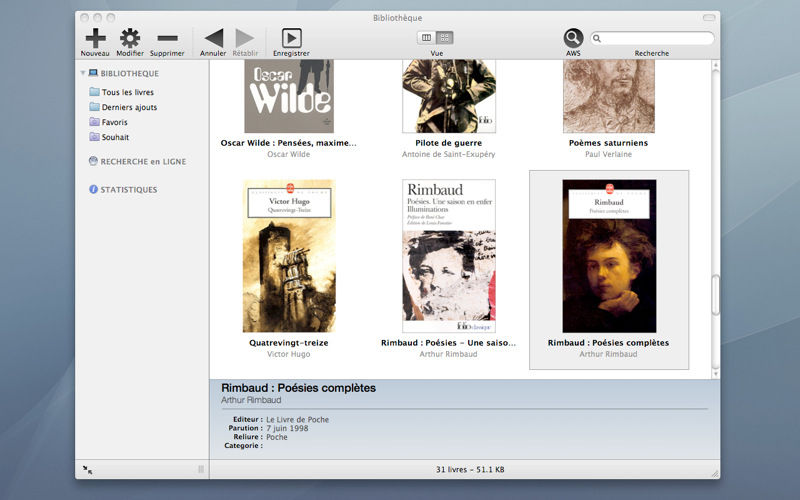Click the window resize corner grip
Screen dimensions: 800x500
point(715,473)
